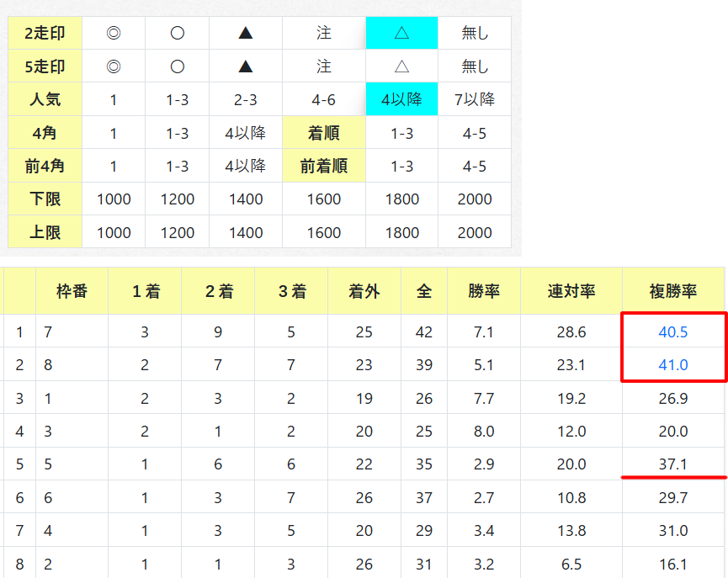The height and width of the screenshot is (578, 728).
Task: Select 4以降 in the 前4角 row
Action: pos(246,166)
